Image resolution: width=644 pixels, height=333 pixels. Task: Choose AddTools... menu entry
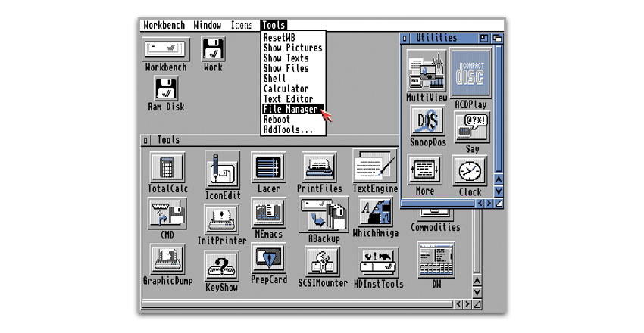[x=293, y=129]
